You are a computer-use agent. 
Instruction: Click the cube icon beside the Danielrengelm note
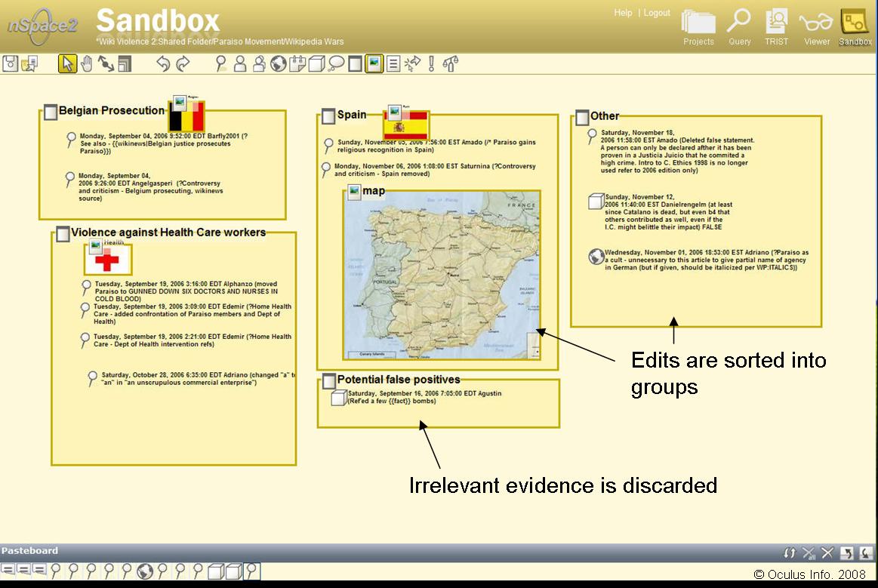(x=596, y=201)
